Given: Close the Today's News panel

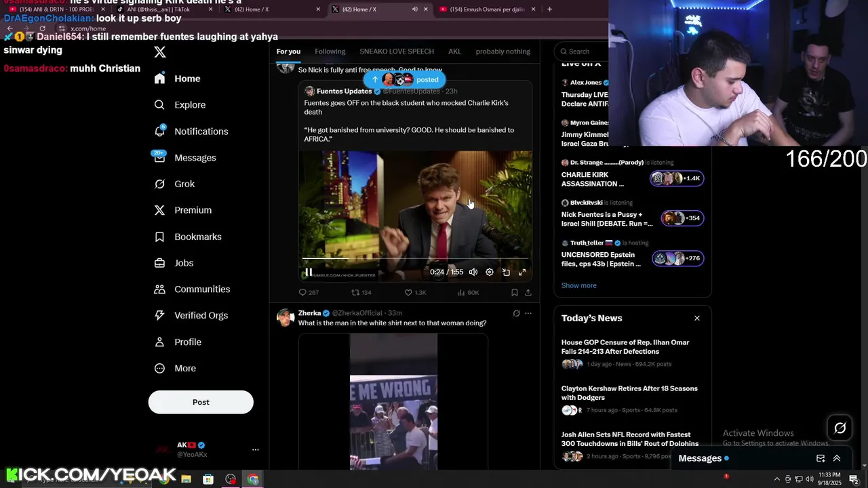Looking at the screenshot, I should 696,318.
